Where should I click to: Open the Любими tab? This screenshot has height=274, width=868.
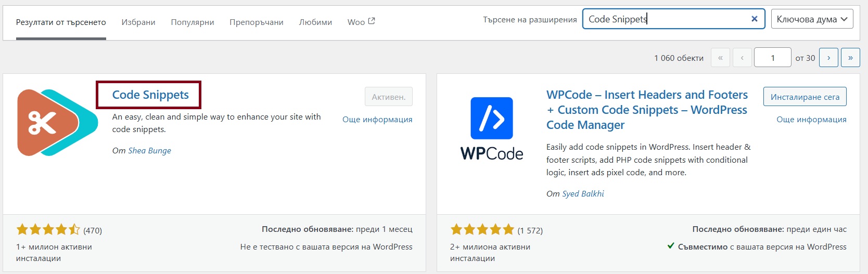[x=315, y=22]
